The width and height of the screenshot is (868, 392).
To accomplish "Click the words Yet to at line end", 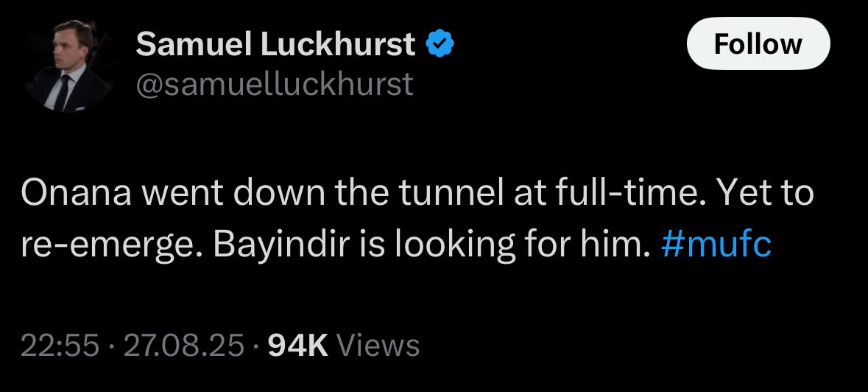I will tap(764, 192).
